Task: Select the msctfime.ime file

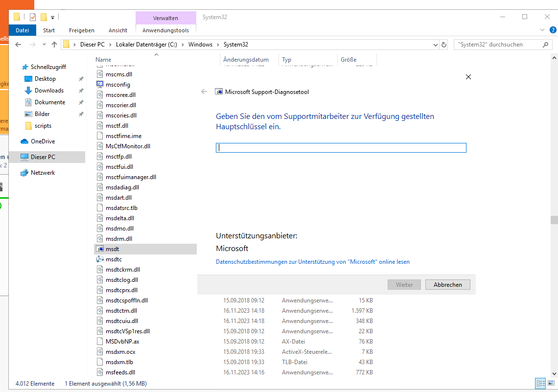Action: [x=123, y=136]
